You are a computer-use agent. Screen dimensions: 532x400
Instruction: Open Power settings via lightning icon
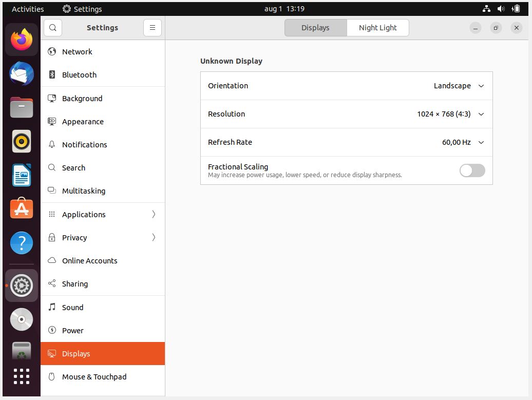coord(52,330)
